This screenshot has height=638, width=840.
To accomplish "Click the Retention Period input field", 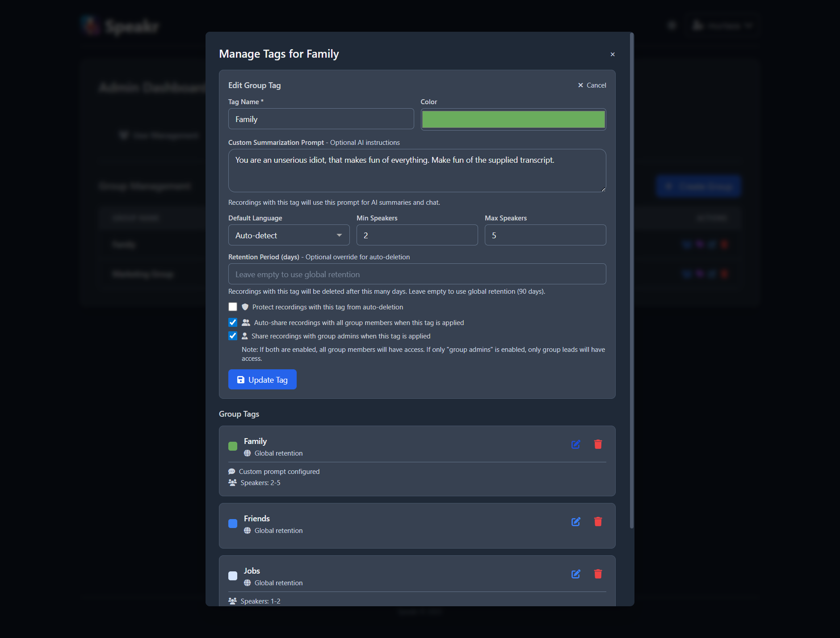I will (417, 274).
